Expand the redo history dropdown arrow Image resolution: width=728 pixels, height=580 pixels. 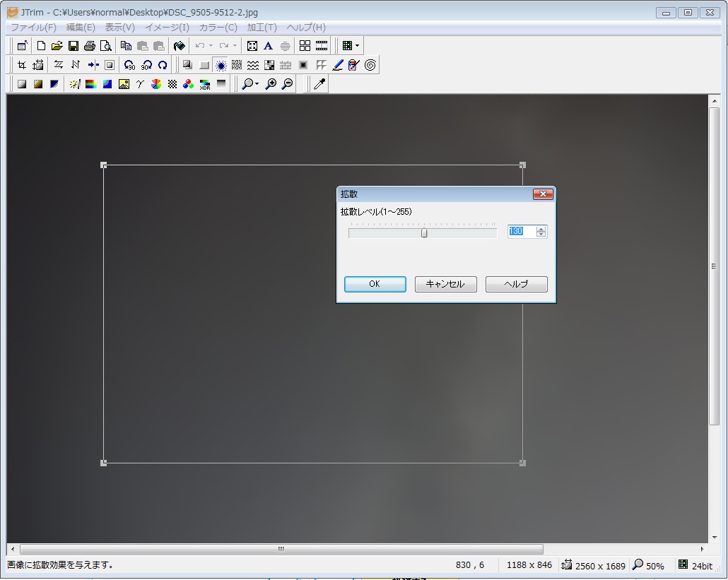click(235, 46)
